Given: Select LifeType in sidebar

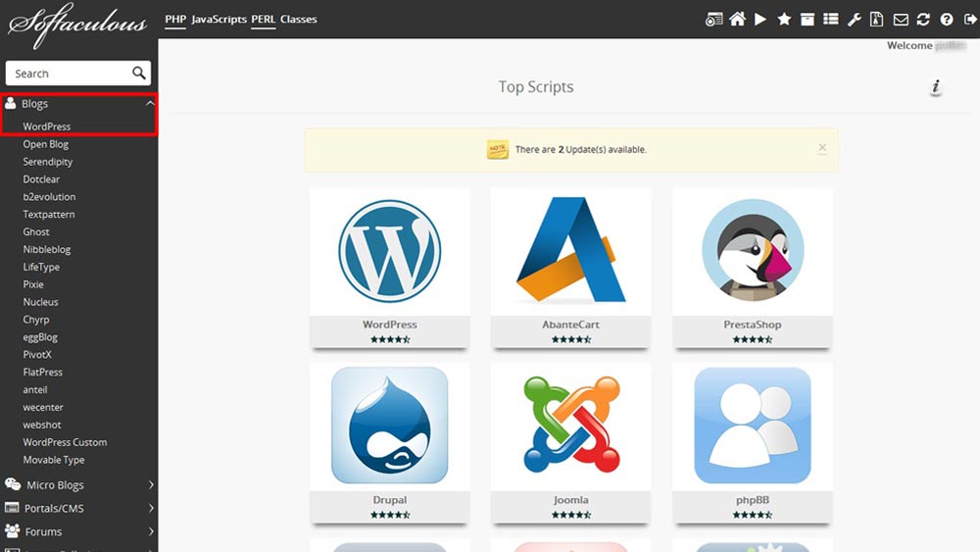Looking at the screenshot, I should click(x=41, y=267).
